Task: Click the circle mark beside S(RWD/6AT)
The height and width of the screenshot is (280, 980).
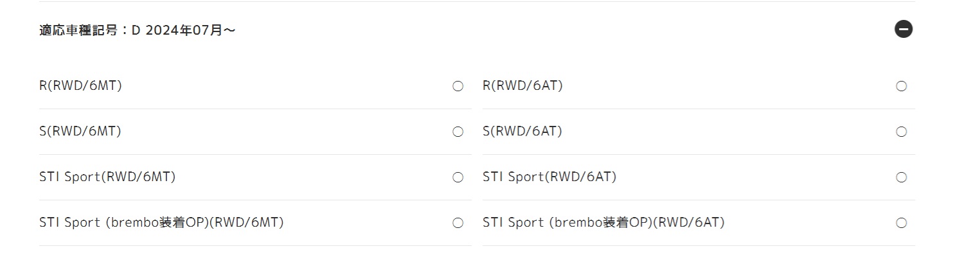Action: click(x=902, y=132)
